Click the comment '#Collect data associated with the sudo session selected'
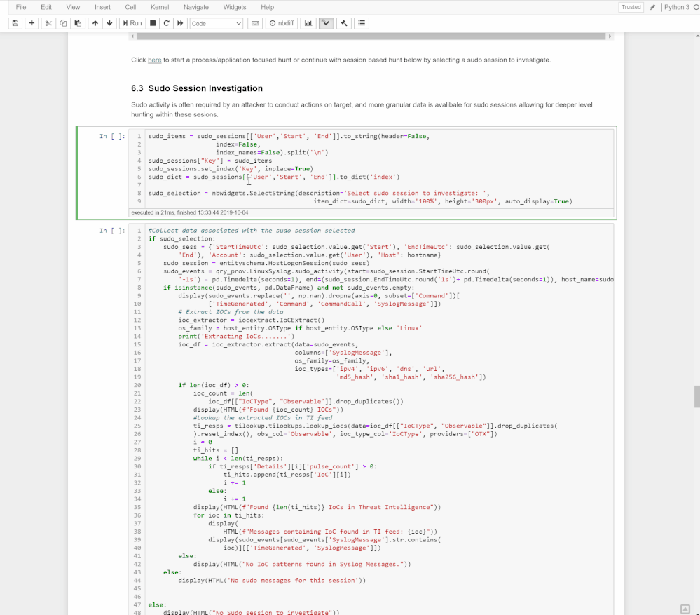The image size is (700, 615). [x=252, y=231]
